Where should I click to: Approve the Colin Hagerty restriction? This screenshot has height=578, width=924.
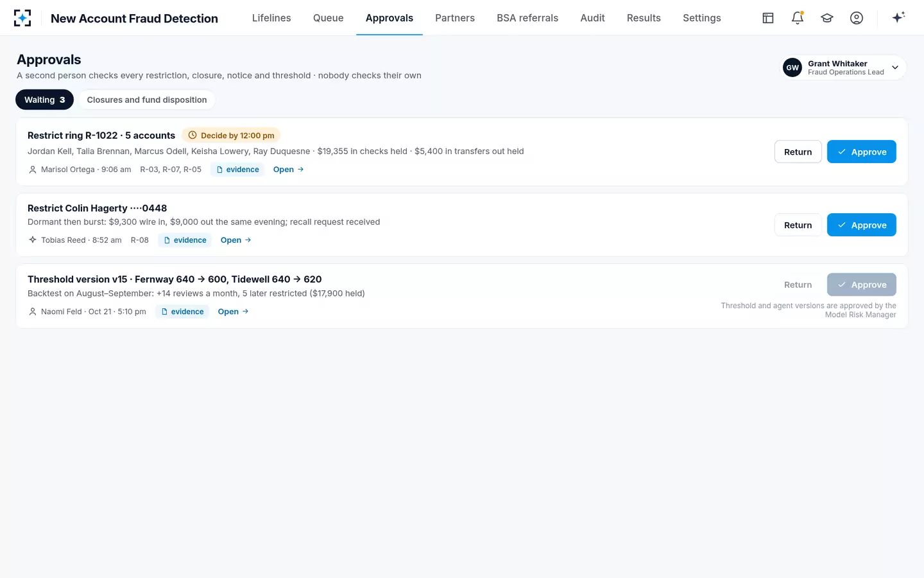(862, 225)
